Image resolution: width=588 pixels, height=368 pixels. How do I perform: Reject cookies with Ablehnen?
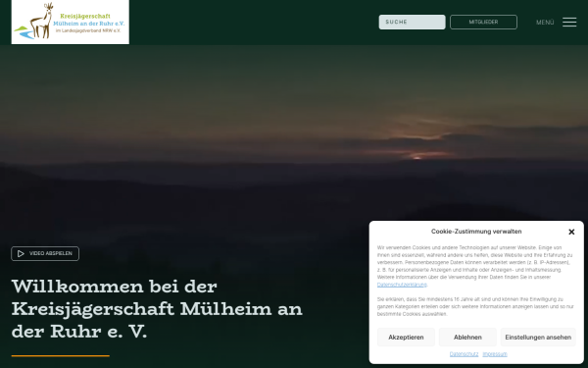tap(467, 338)
